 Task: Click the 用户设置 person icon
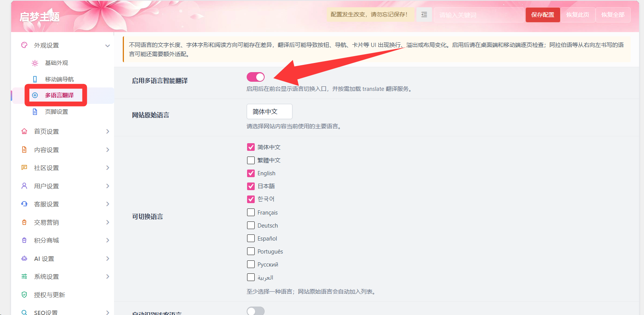click(24, 186)
